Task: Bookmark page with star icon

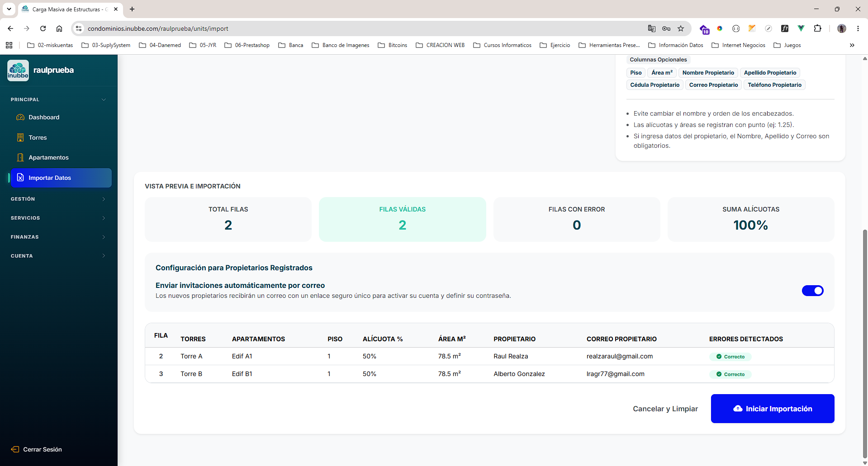Action: (x=681, y=28)
